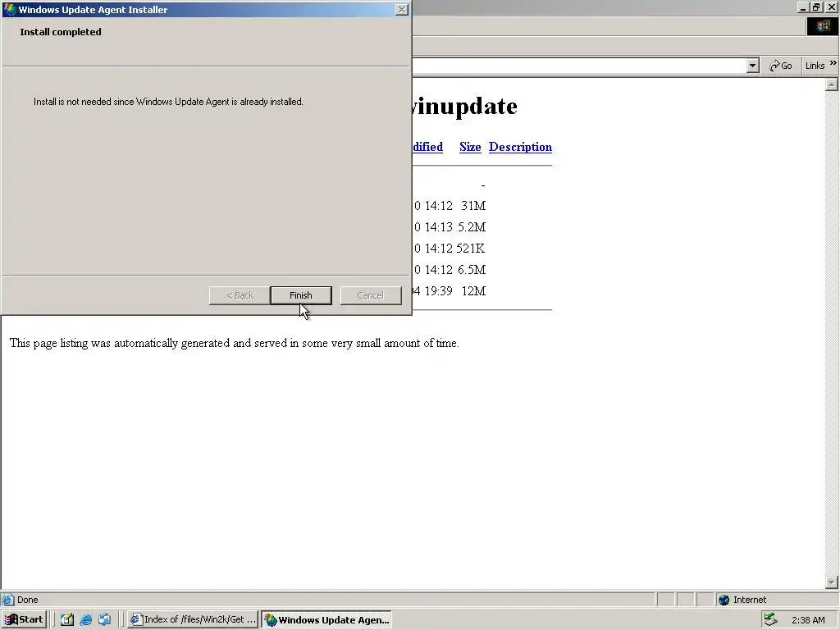The height and width of the screenshot is (630, 840).
Task: Click the '31M' size value
Action: coord(473,206)
